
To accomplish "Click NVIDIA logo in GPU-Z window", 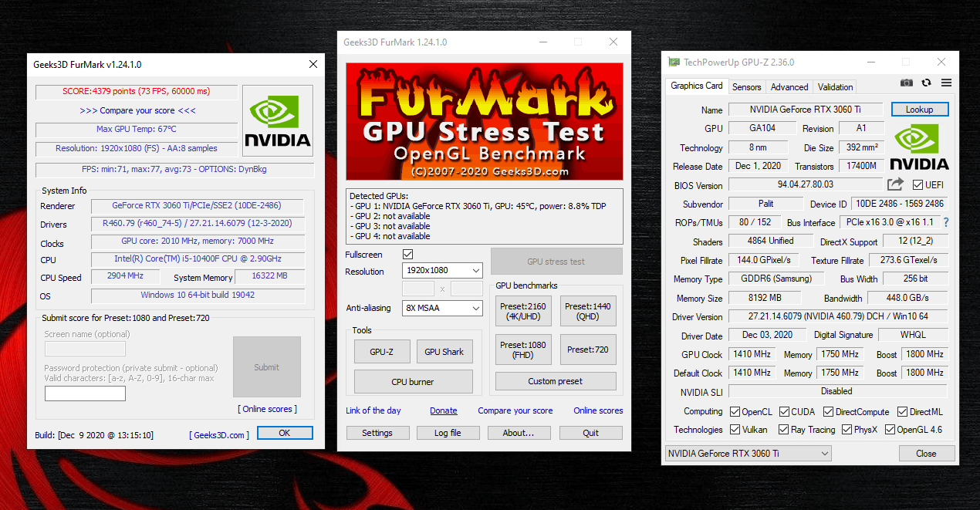I will [919, 147].
